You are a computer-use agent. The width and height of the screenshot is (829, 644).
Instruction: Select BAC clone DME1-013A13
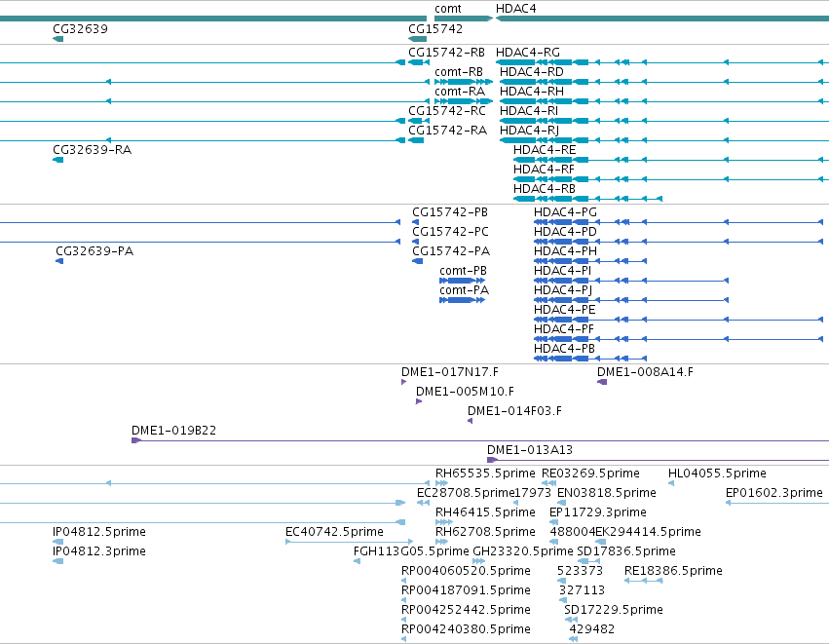tap(530, 450)
